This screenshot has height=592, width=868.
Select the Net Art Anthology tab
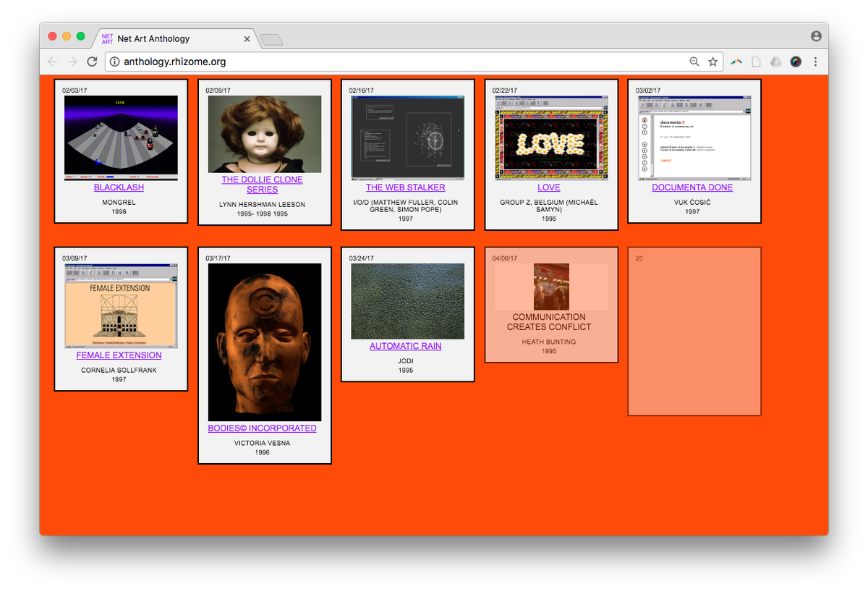click(176, 39)
